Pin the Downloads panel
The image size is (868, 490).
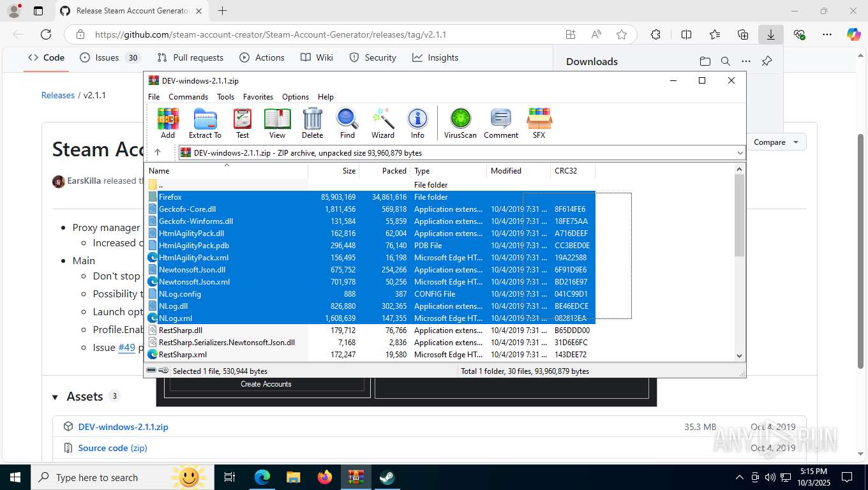coord(767,61)
